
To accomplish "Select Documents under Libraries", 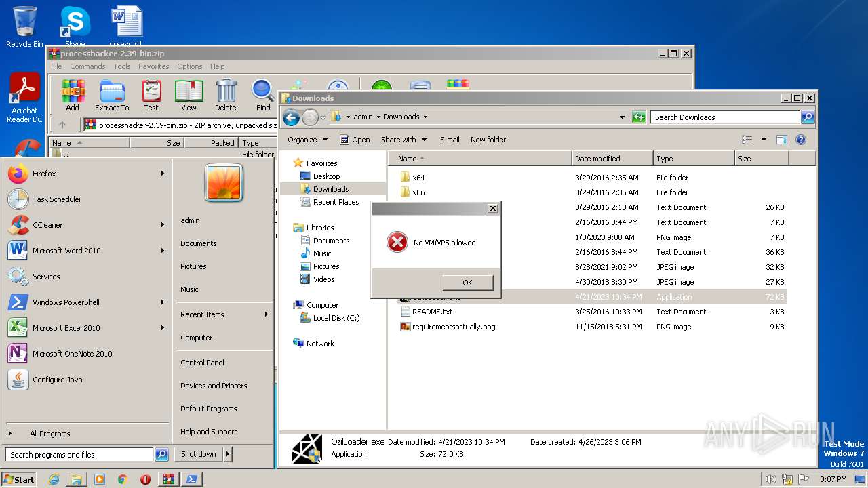I will click(x=331, y=241).
